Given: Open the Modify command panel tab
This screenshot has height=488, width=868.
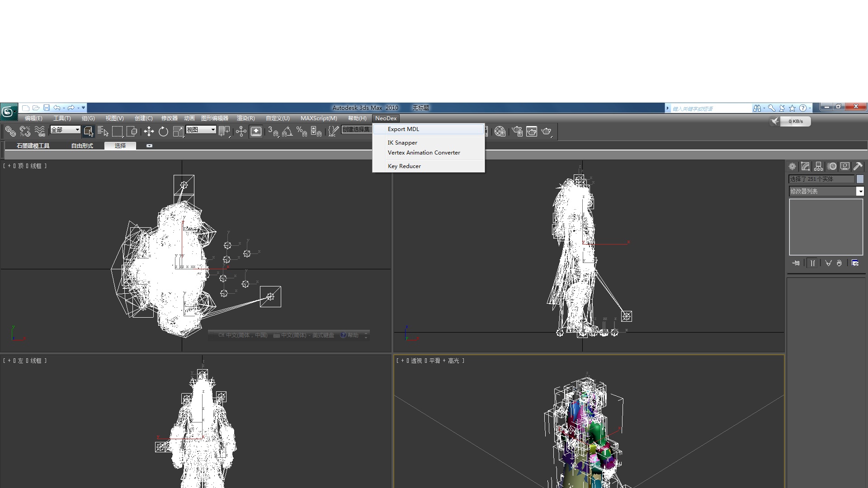Looking at the screenshot, I should [805, 166].
